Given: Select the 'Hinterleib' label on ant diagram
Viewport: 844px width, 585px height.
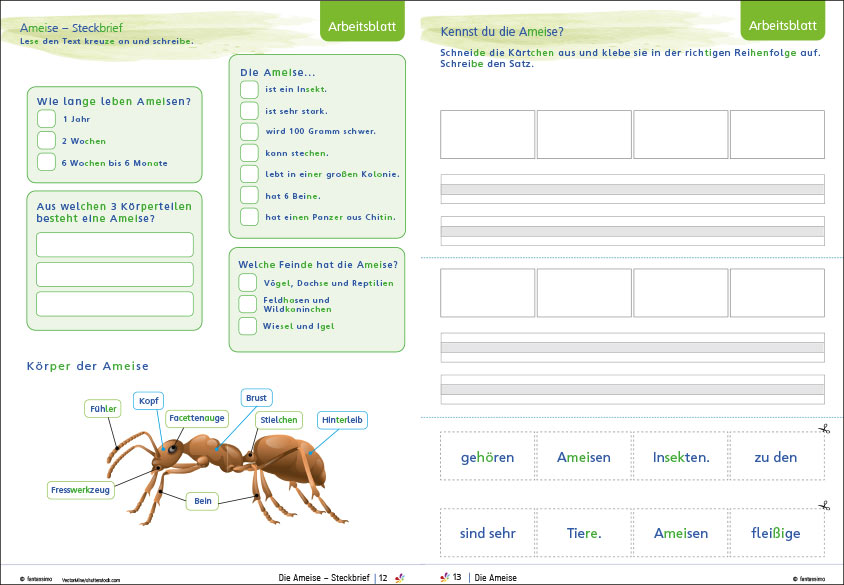Looking at the screenshot, I should [x=342, y=420].
